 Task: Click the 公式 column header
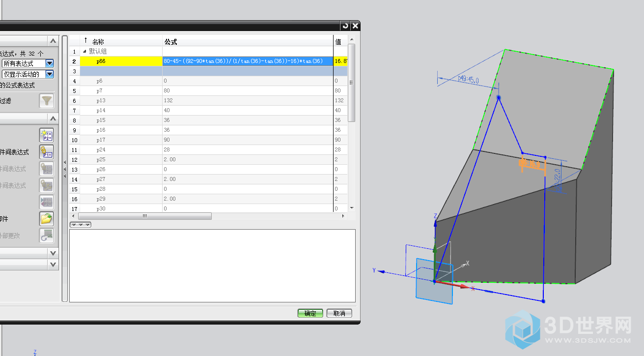[x=248, y=41]
